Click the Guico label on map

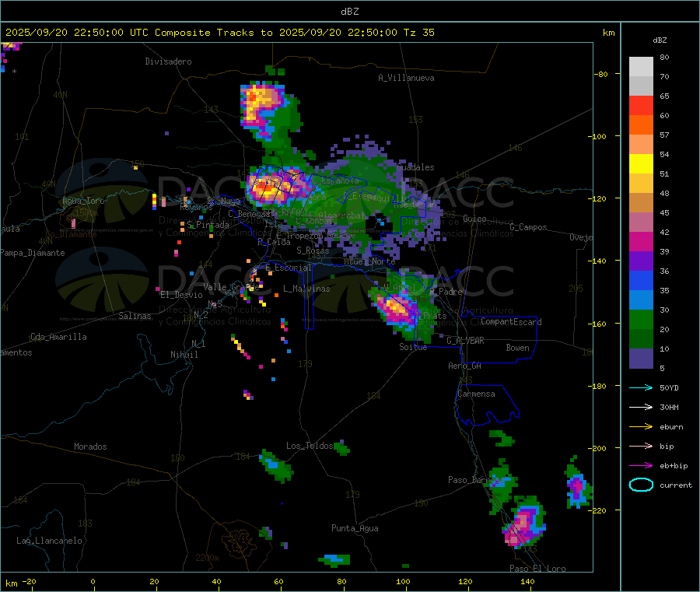pyautogui.click(x=474, y=219)
